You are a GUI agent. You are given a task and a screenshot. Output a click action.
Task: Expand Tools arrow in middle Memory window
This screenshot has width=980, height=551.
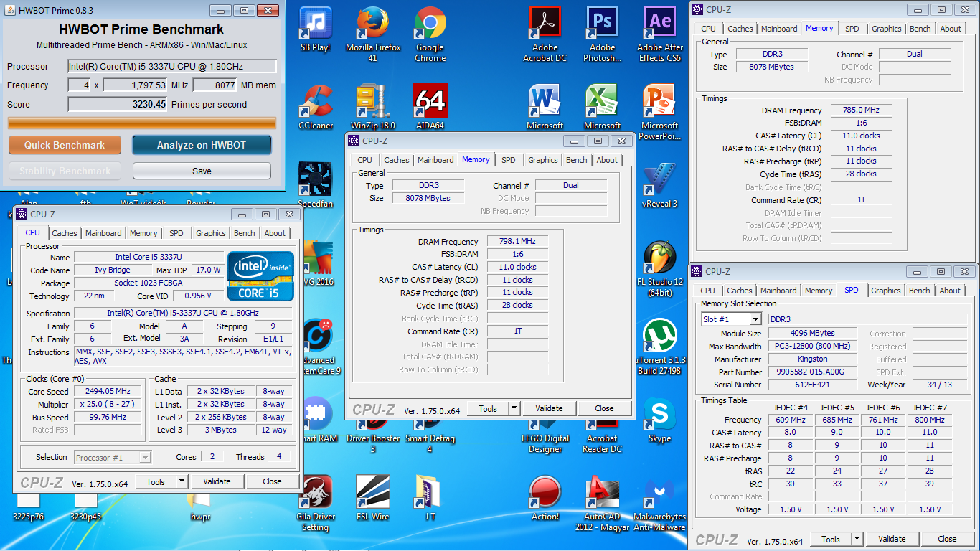pos(514,408)
